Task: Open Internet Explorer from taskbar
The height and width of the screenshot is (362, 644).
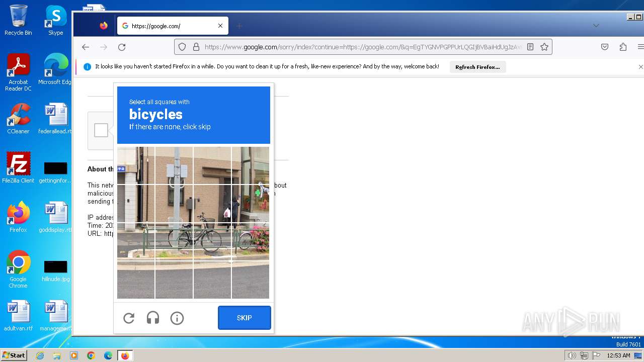Action: [x=40, y=355]
